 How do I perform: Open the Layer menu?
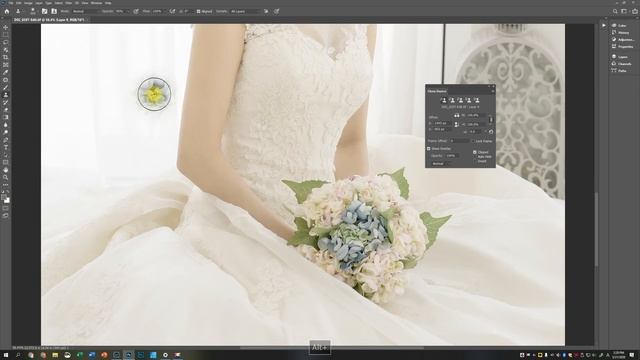39,3
